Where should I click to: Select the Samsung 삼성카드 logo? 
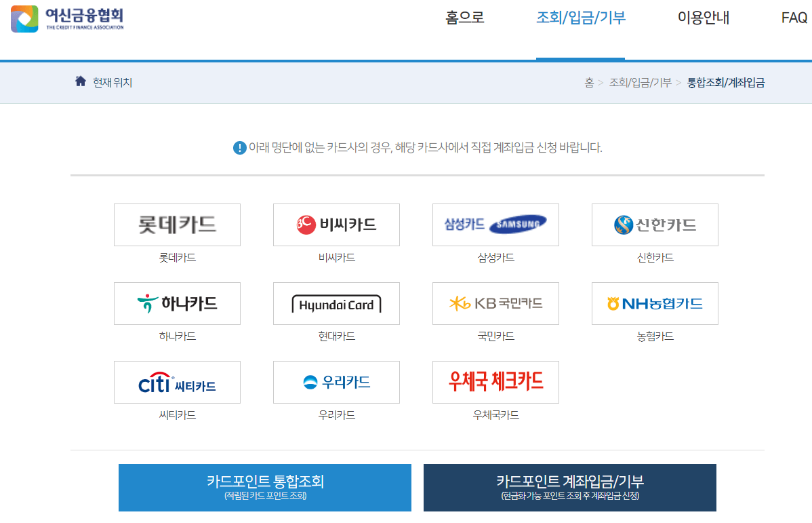pyautogui.click(x=495, y=225)
